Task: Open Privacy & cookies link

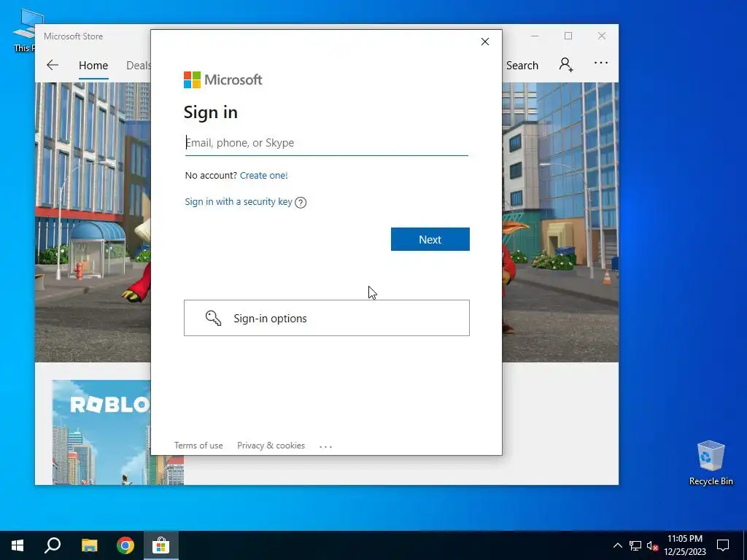Action: click(x=271, y=446)
